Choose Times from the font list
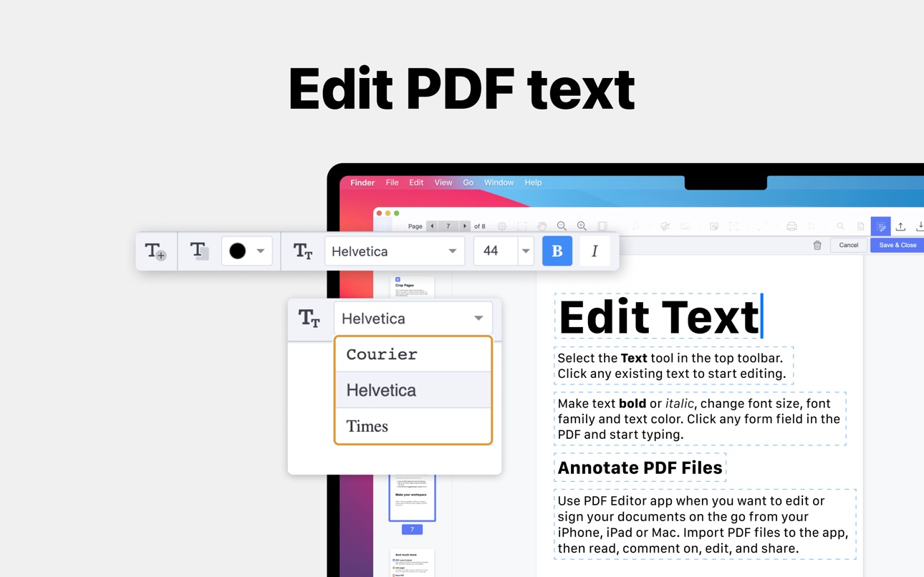Viewport: 924px width, 577px height. [x=413, y=426]
